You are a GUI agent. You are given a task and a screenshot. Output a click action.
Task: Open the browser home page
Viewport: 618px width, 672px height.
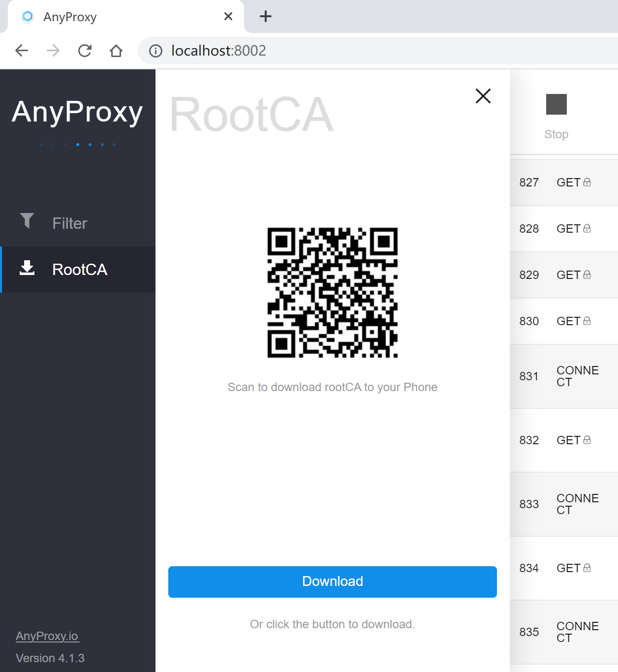click(116, 51)
